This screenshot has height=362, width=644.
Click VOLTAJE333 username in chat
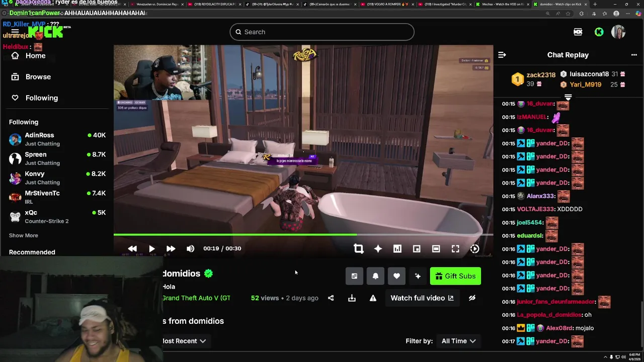click(x=535, y=209)
